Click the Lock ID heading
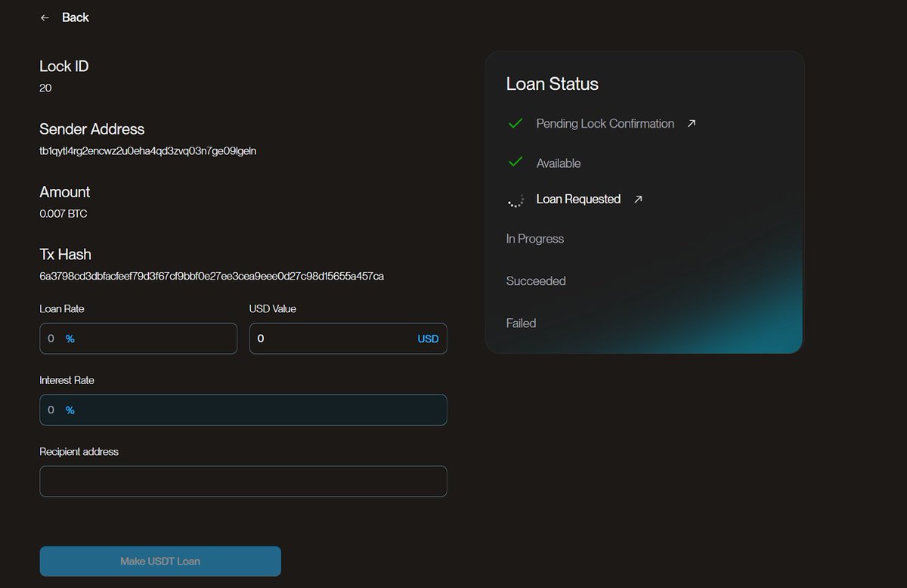 [x=64, y=67]
